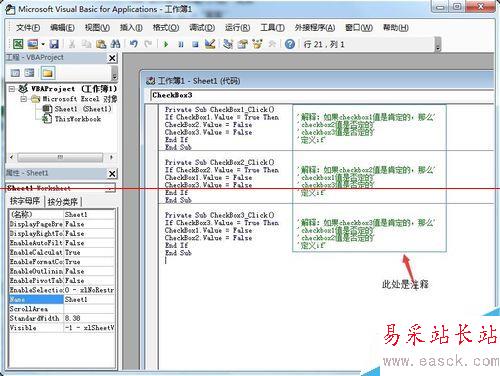Click EnableAutoFilter property value
This screenshot has width=500, height=376.
click(89, 243)
